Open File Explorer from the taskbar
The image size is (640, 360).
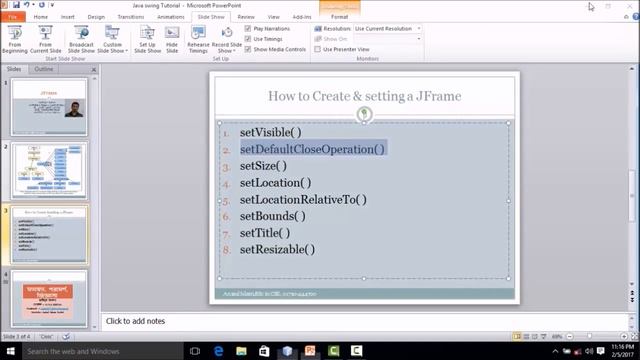coord(241,351)
